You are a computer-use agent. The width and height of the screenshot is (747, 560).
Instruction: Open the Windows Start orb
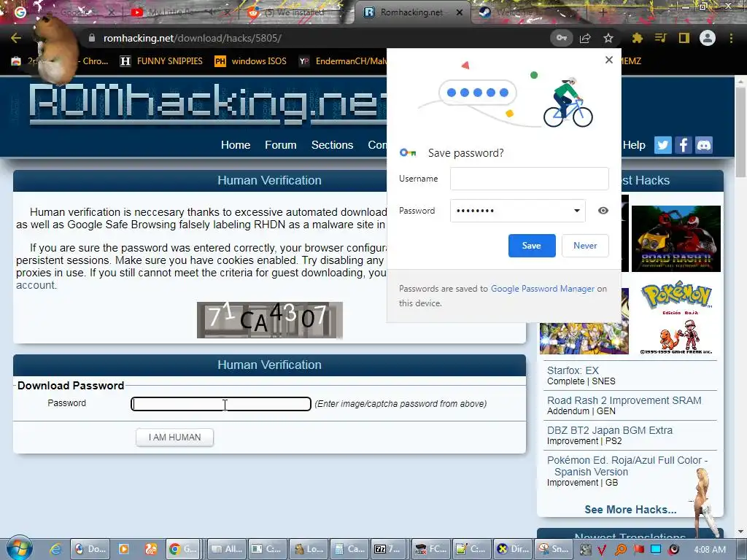point(20,548)
